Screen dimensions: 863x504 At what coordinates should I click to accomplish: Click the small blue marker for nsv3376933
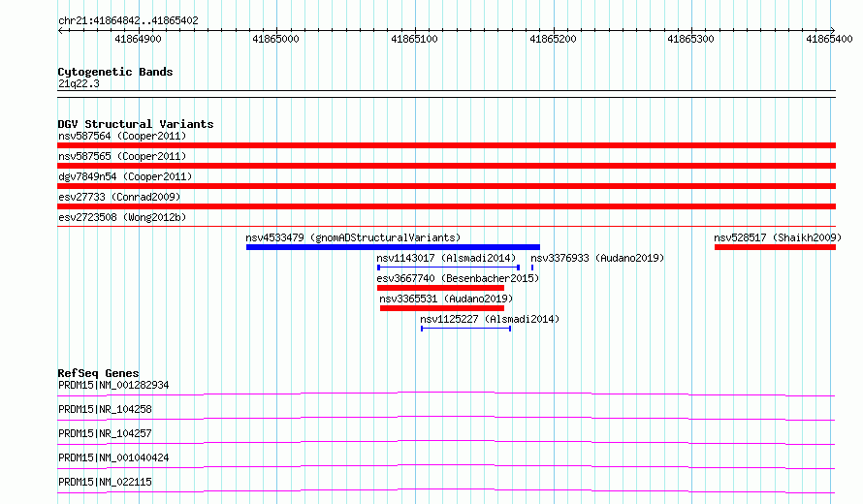pyautogui.click(x=531, y=268)
